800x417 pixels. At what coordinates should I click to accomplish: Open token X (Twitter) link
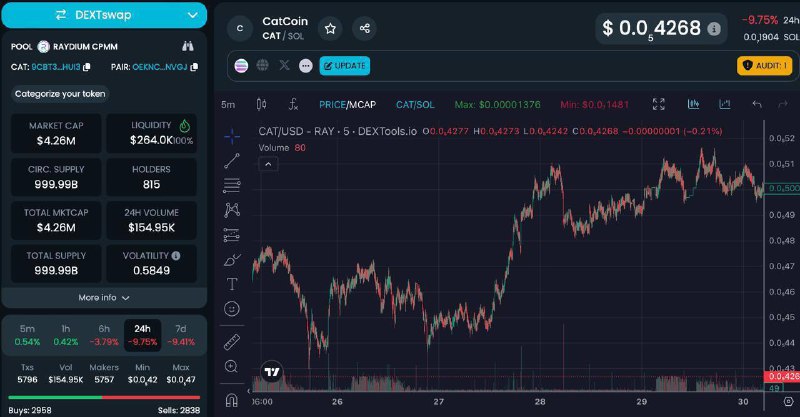coord(284,65)
